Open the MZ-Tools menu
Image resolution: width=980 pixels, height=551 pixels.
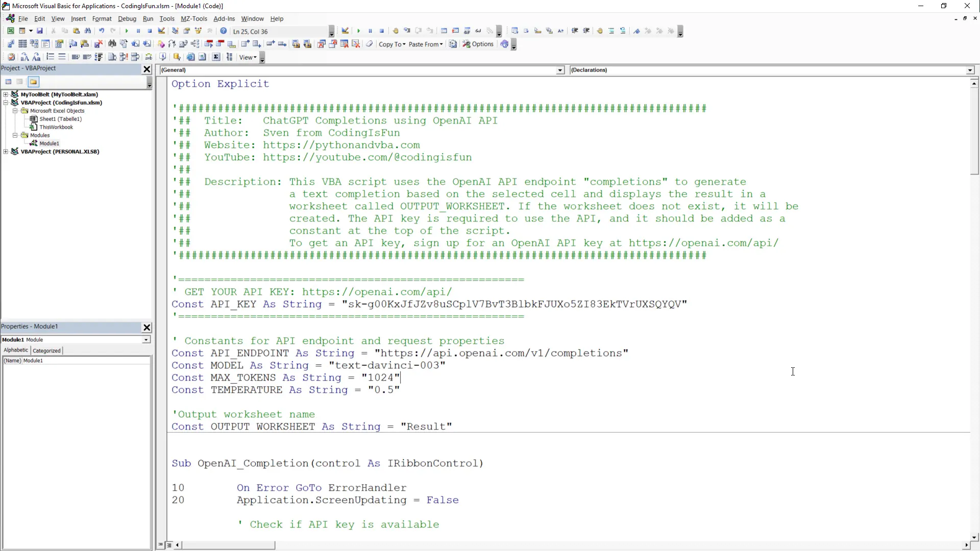click(194, 18)
